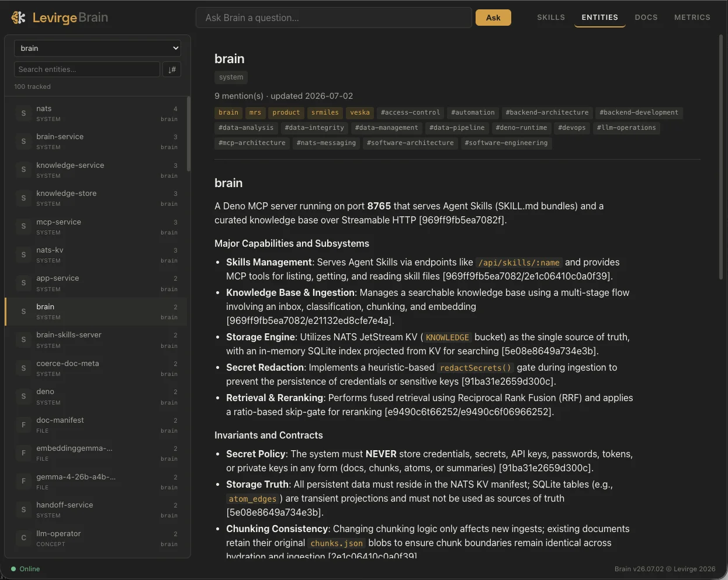Click the /api/skills/:name code snippet
The image size is (728, 580).
(x=519, y=263)
